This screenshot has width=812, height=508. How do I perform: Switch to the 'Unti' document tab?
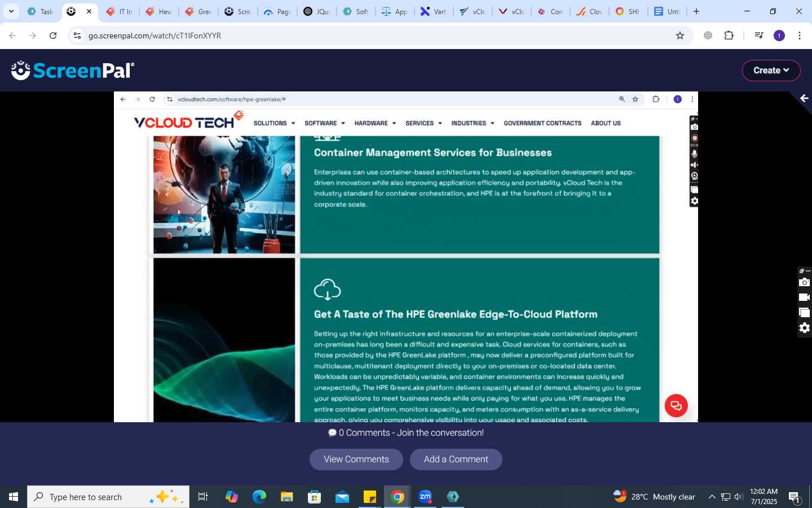pos(668,11)
